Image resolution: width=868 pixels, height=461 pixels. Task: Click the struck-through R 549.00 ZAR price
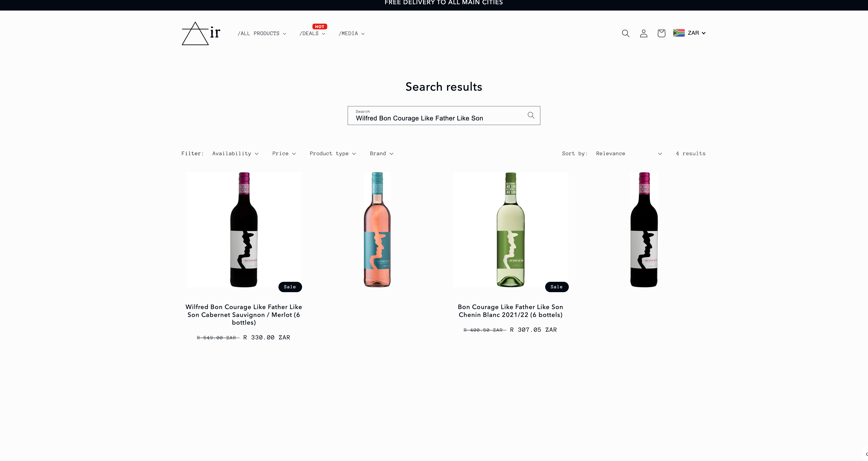coord(218,338)
